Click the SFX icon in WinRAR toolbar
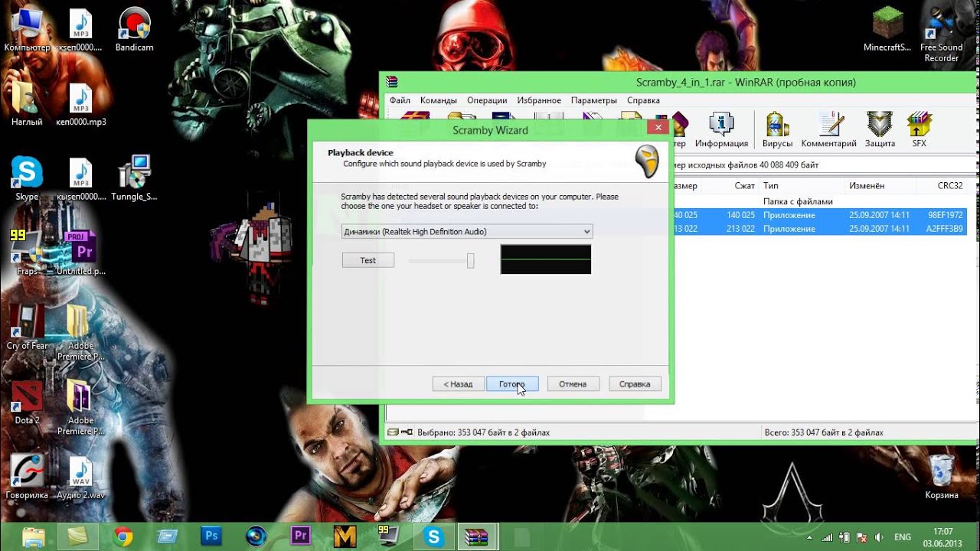 click(x=919, y=129)
